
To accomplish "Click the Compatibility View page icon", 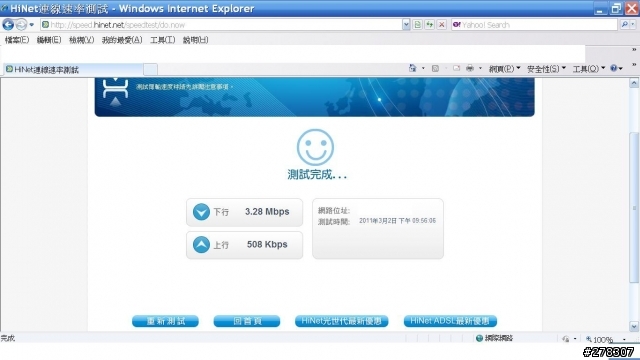I will [418, 25].
